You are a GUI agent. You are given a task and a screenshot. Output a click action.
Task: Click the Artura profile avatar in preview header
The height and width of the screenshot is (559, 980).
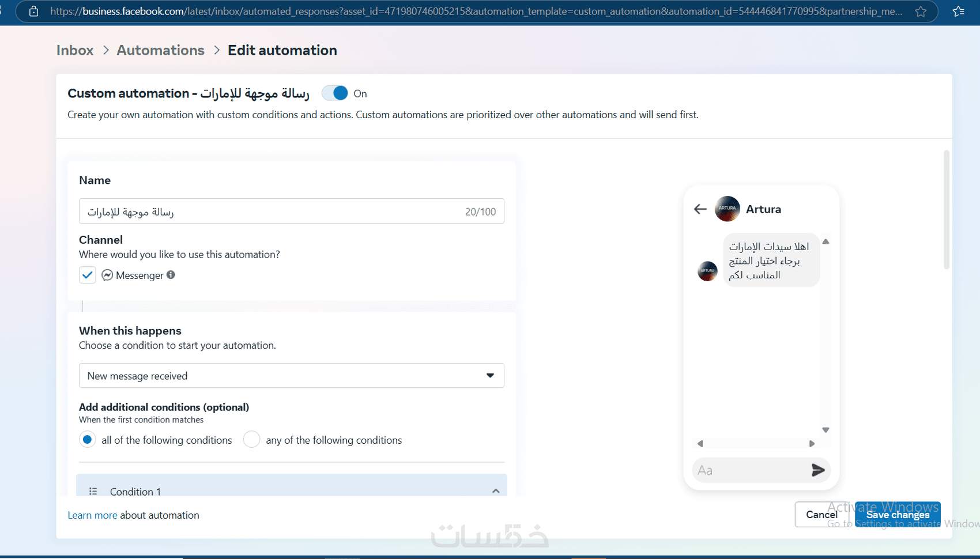coord(727,209)
